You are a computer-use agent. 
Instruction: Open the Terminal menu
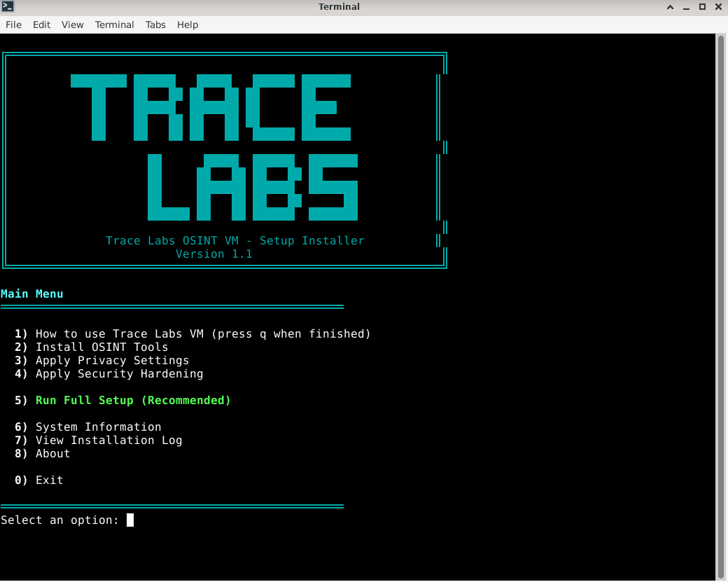pyautogui.click(x=114, y=25)
